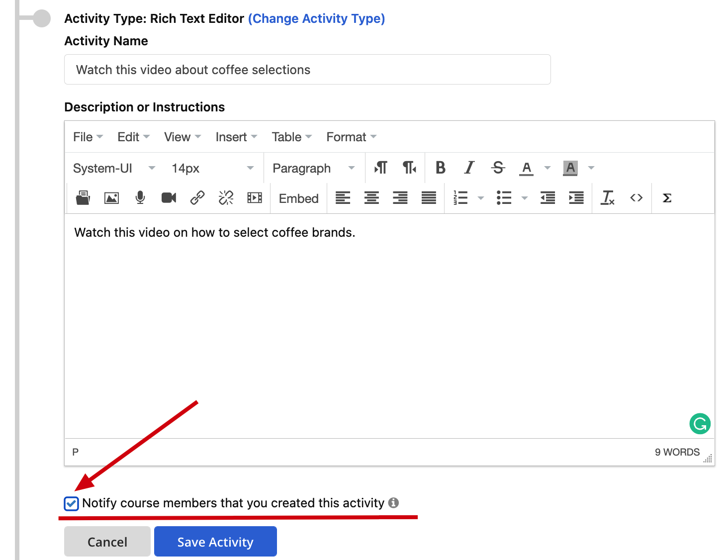Screen dimensions: 728x560
Task: Remove link with the broken chain icon
Action: [x=226, y=198]
